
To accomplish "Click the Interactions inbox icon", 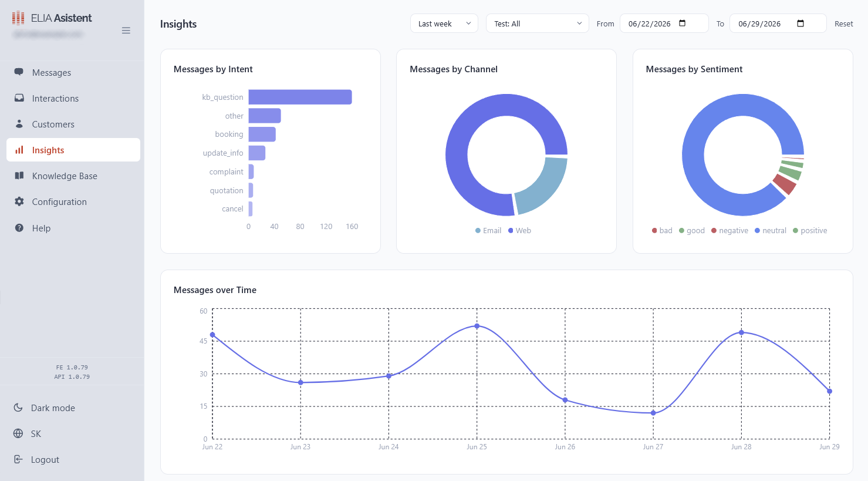I will tap(19, 98).
